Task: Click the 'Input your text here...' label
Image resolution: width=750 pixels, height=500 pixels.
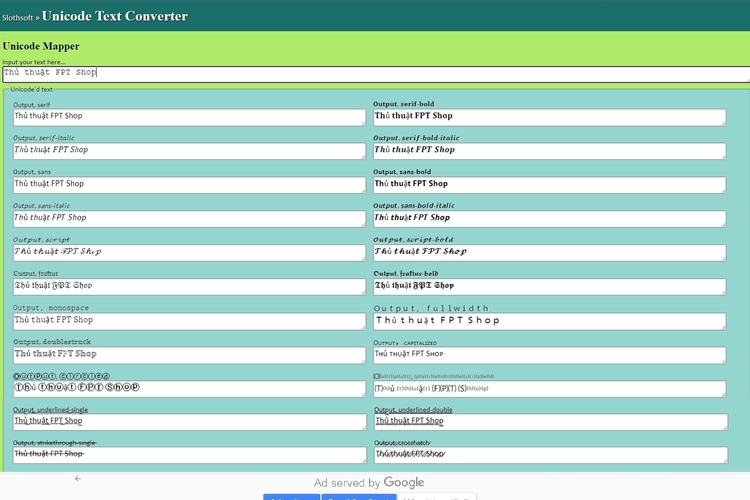Action: tap(34, 62)
